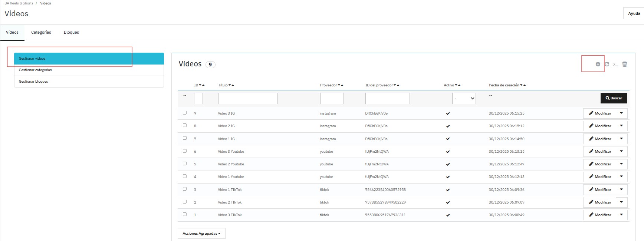The image size is (644, 241).
Task: Click Modificar for Video 2 Youtube
Action: click(x=600, y=164)
